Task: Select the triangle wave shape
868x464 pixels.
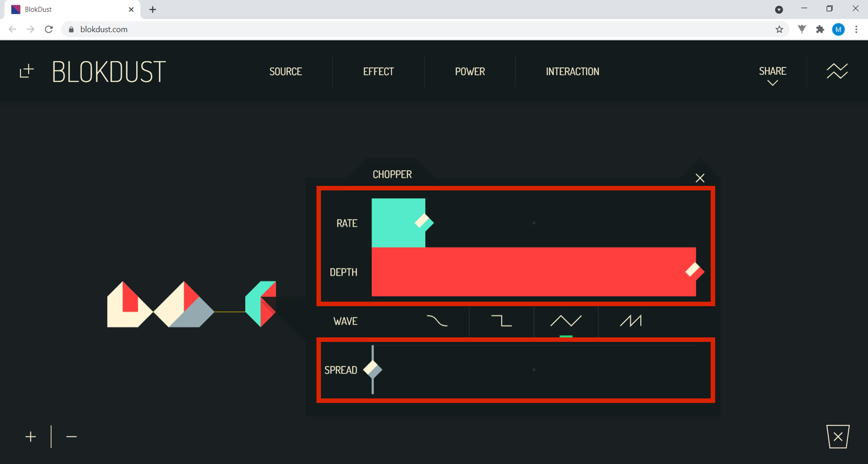Action: tap(566, 321)
